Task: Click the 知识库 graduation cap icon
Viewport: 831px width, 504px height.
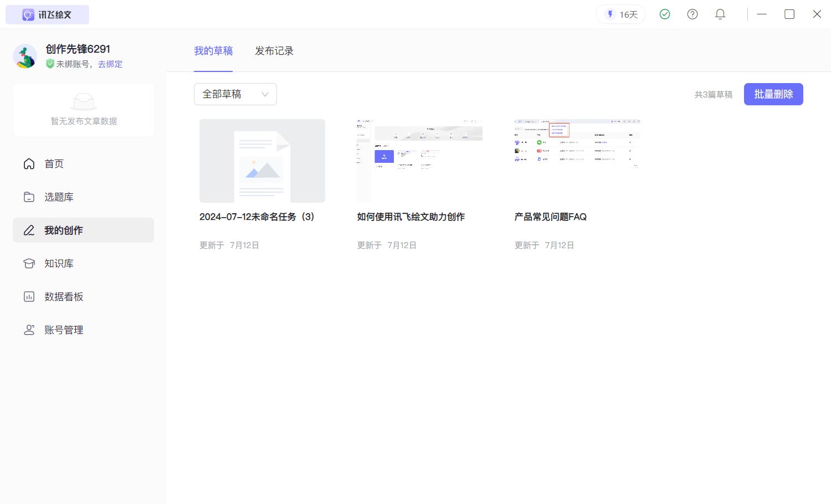Action: point(29,264)
